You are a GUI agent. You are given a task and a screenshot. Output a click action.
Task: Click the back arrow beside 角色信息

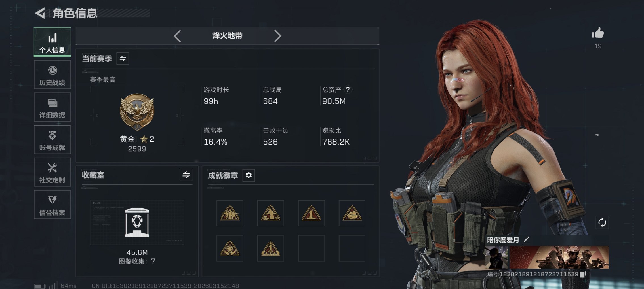[40, 13]
